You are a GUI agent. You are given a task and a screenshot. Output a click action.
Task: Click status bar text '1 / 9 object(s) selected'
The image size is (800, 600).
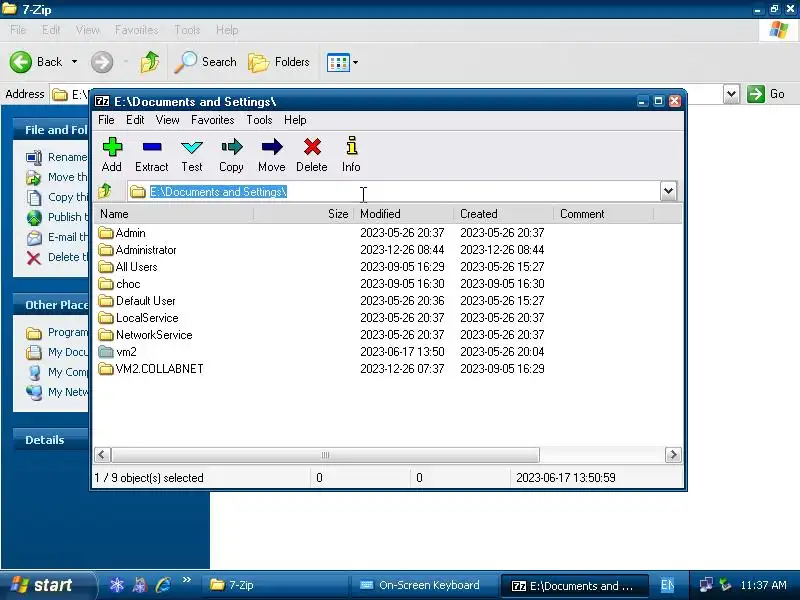[149, 478]
